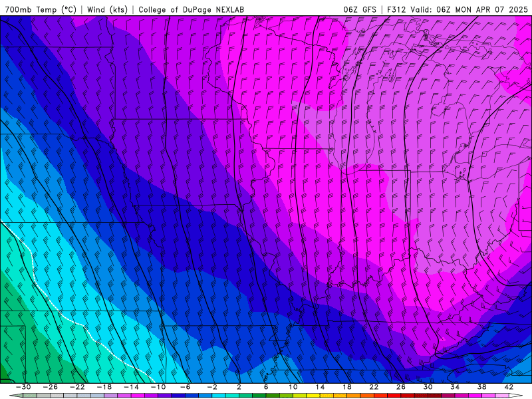Image resolution: width=532 pixels, height=399 pixels.
Task: Click the 42 color scale label
Action: 509,387
